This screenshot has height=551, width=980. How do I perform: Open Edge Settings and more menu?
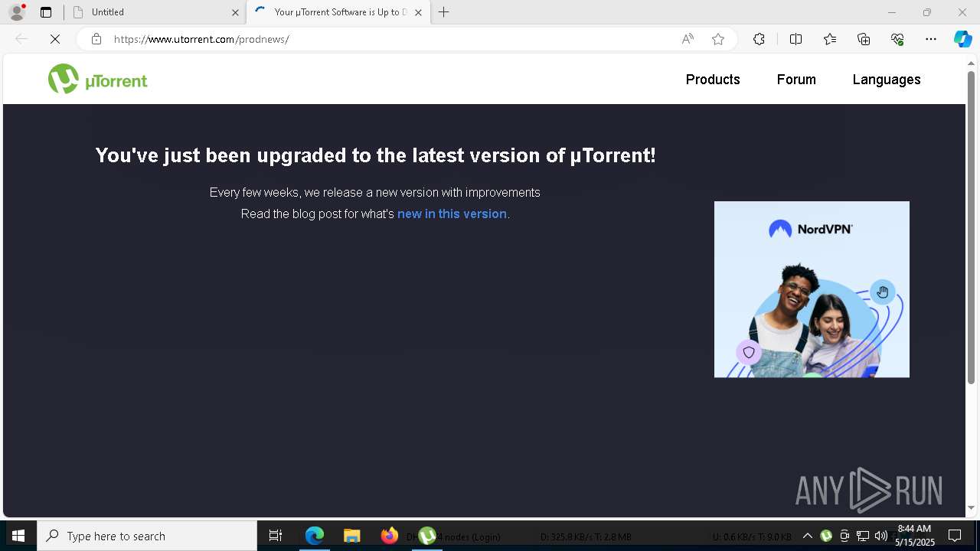(x=931, y=39)
